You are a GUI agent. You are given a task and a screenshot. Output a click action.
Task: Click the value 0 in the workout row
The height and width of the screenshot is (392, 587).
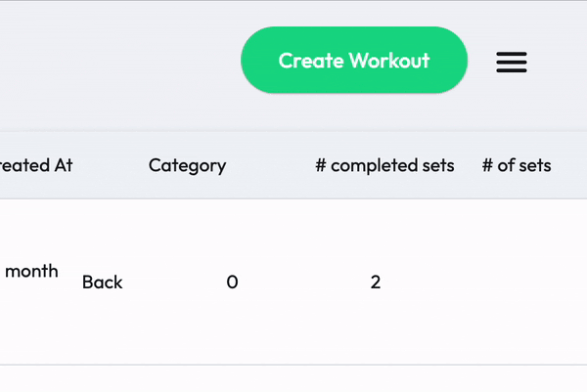click(x=232, y=283)
